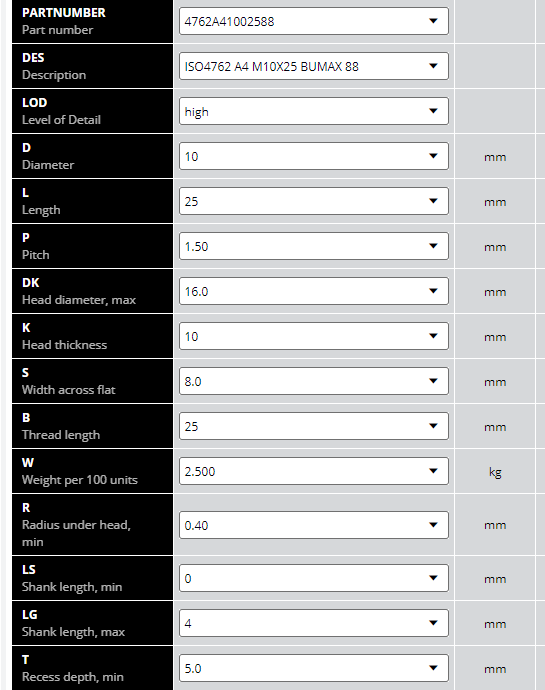Viewport: 545px width, 690px height.
Task: Expand Head diameter max dropdown
Action: [313, 291]
